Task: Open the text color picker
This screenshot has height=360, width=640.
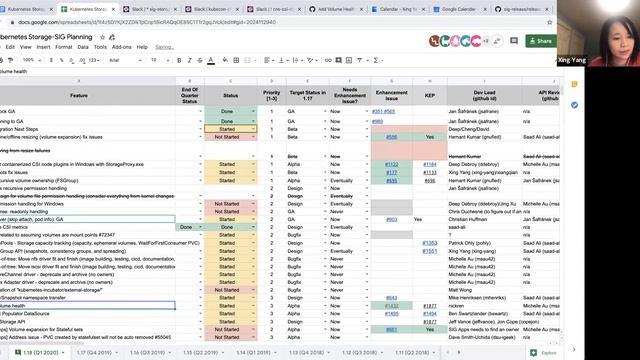Action: 211,60
